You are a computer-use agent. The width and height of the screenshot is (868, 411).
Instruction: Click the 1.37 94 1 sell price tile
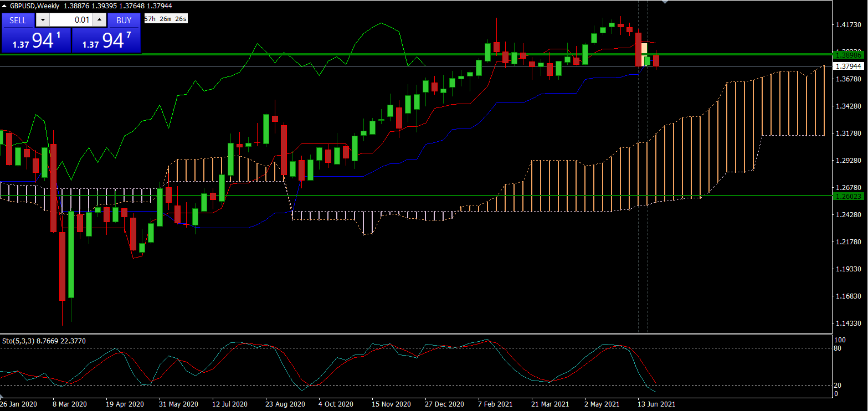36,41
